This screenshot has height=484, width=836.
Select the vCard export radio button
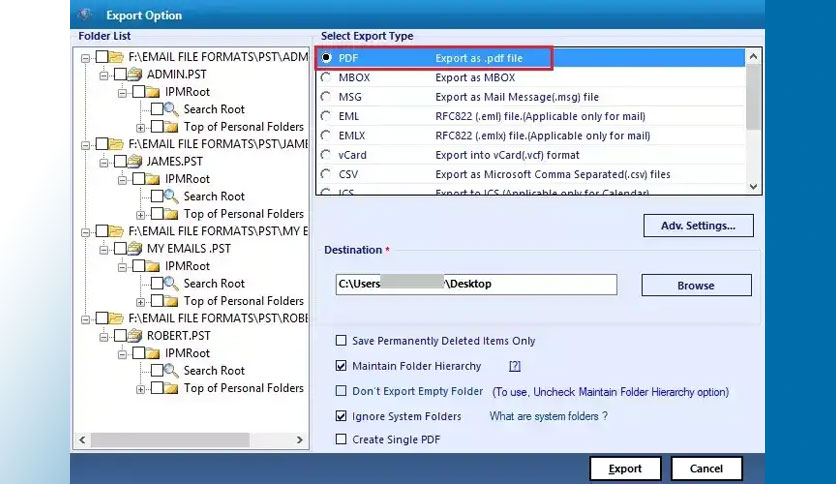point(326,155)
